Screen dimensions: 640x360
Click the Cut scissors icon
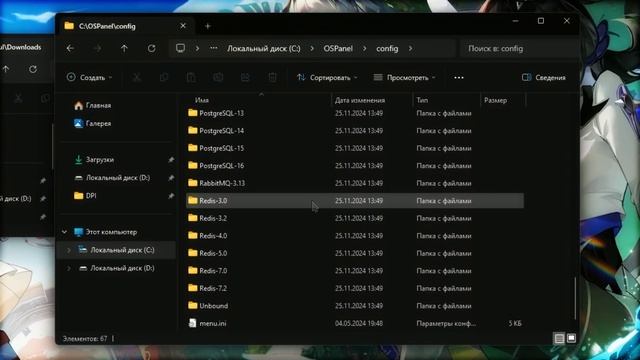pos(137,78)
